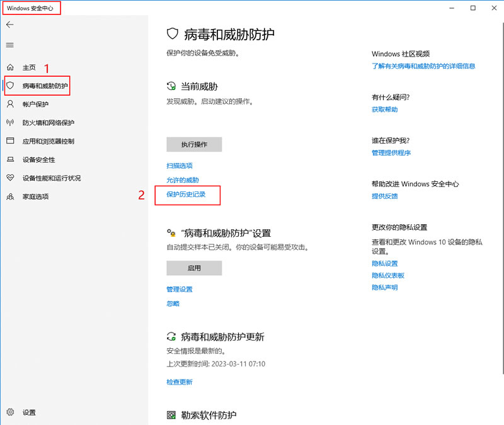Select 病毒和威胁防护 sidebar item
Viewport: 504px width, 425px height.
point(45,86)
